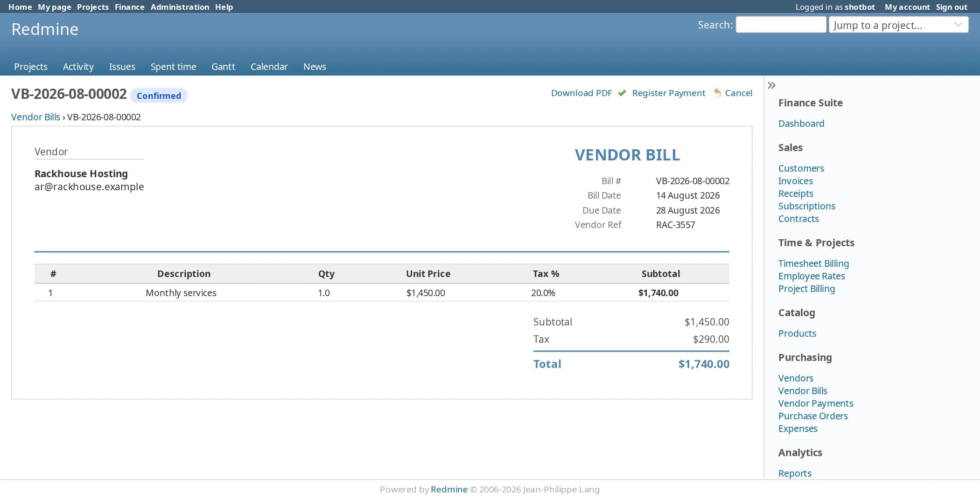Viewport: 980px width, 499px height.
Task: Open Contracts in the sidebar
Action: tap(798, 219)
